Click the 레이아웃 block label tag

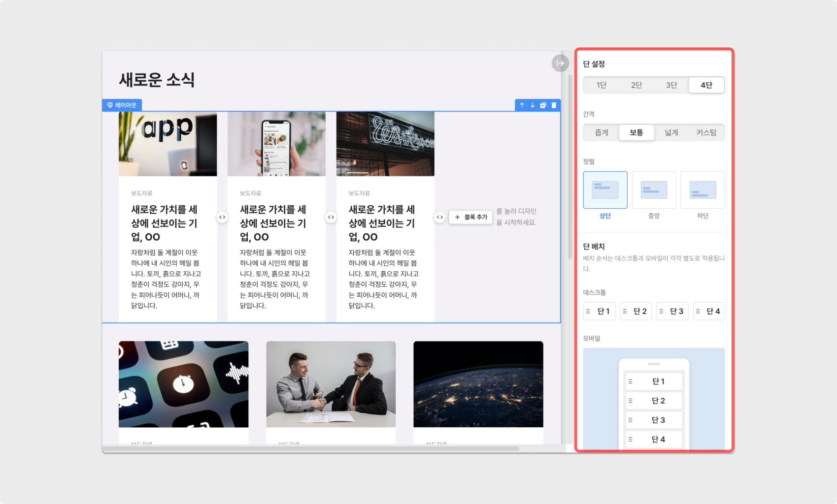tap(122, 105)
